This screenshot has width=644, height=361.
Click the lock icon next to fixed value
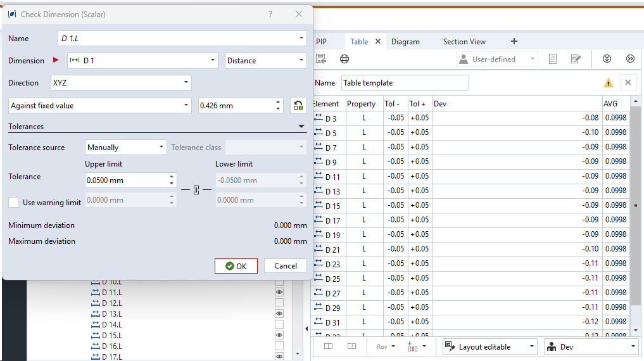298,106
